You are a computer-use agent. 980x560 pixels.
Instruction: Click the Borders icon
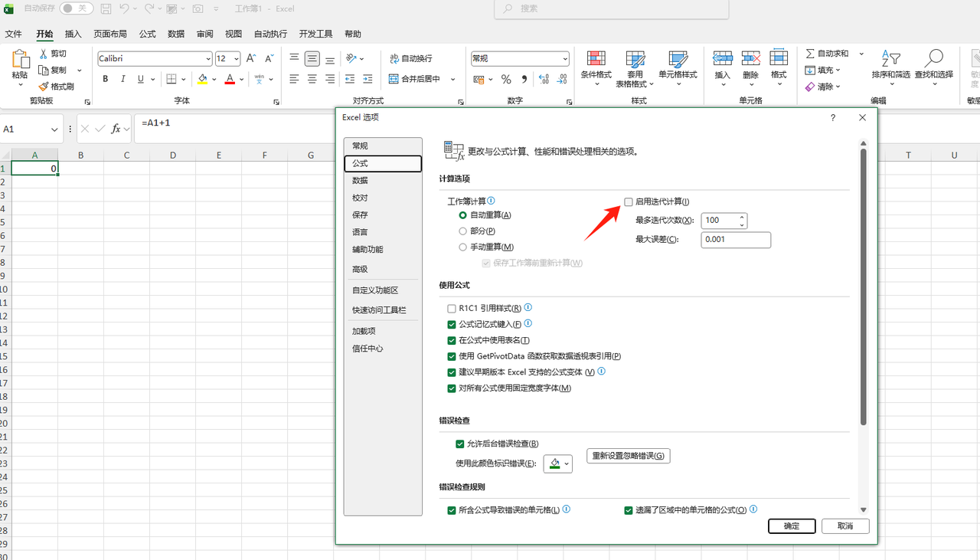[x=171, y=79]
